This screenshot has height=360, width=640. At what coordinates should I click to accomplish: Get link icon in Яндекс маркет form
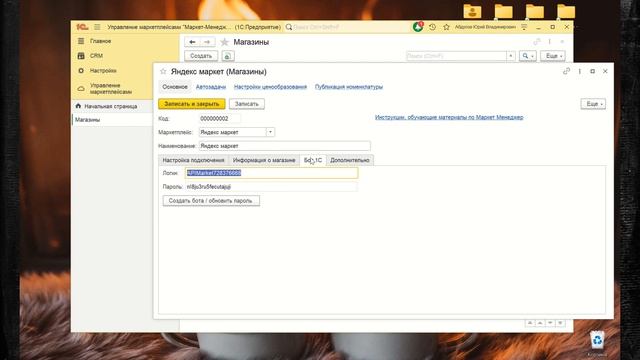tap(567, 71)
